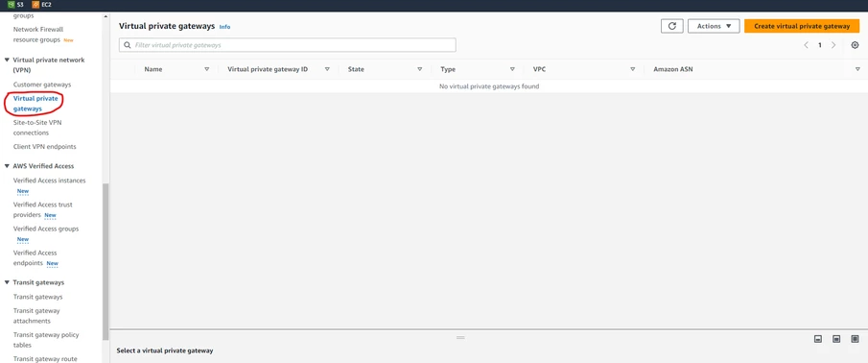Create a new virtual private gateway
The image size is (868, 363).
[x=802, y=26]
